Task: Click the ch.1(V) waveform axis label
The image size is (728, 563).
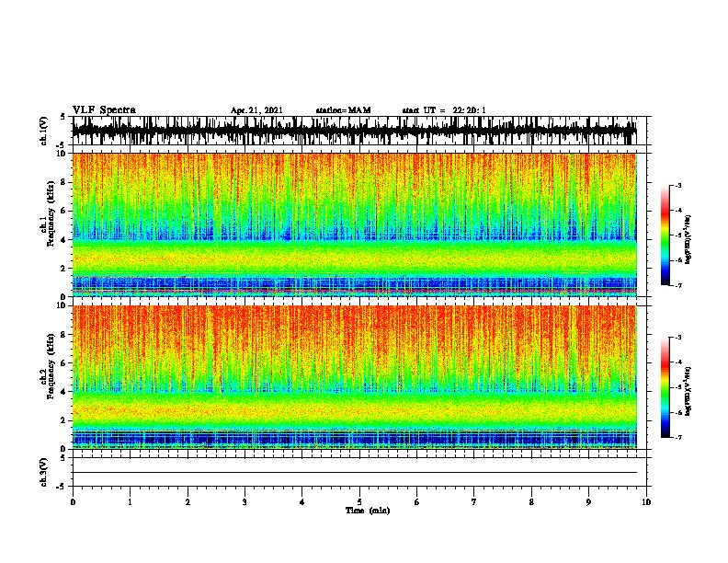Action: (x=43, y=131)
